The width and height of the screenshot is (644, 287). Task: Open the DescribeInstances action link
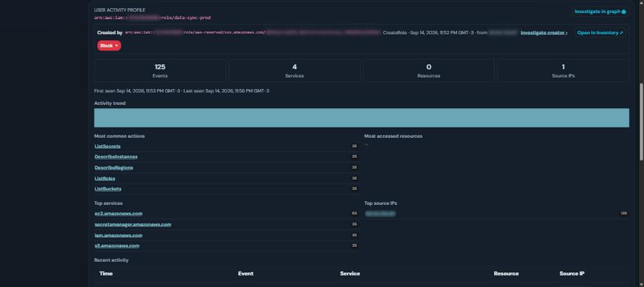(x=116, y=157)
